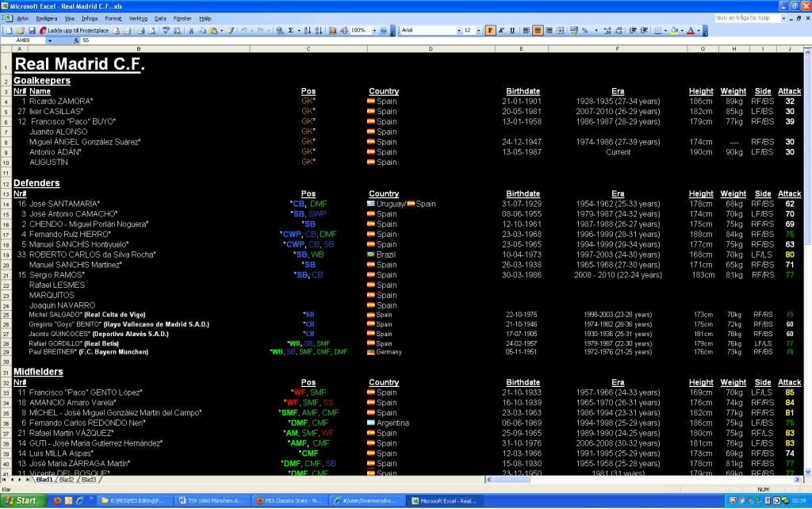The image size is (812, 509).
Task: Click the vertical scrollbar down arrow
Action: 807,472
